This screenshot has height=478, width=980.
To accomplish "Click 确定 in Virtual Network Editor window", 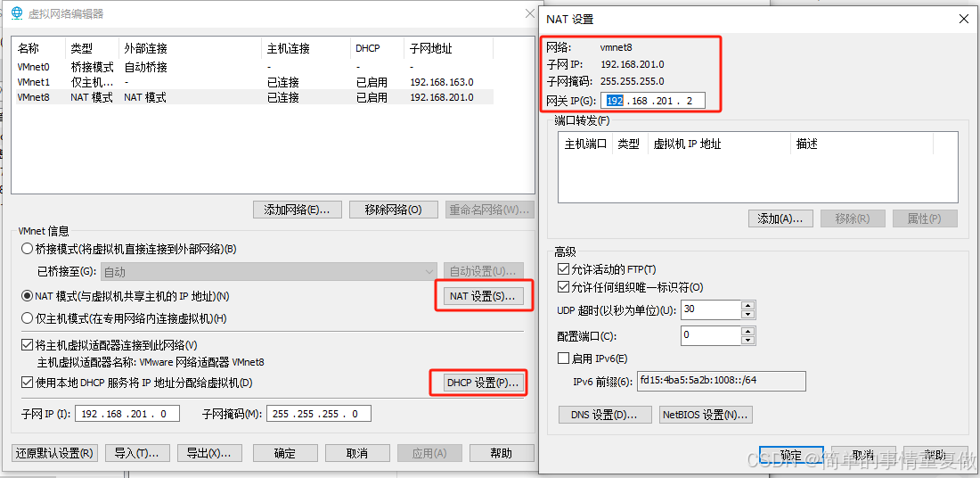I will click(x=284, y=453).
